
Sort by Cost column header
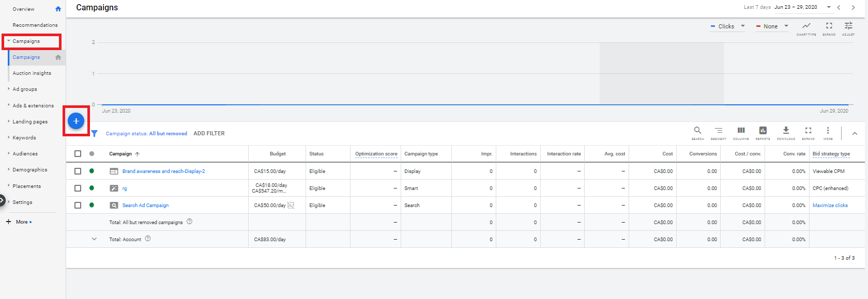(x=668, y=154)
